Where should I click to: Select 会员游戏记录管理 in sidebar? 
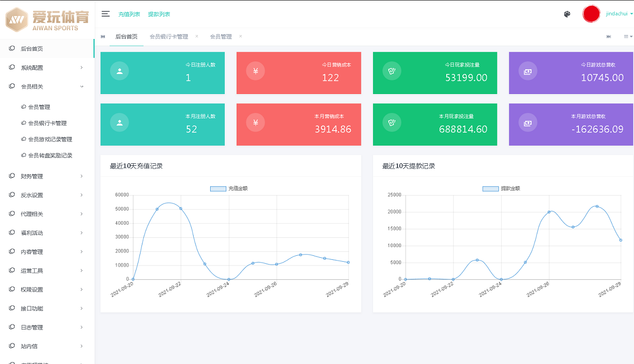[50, 139]
